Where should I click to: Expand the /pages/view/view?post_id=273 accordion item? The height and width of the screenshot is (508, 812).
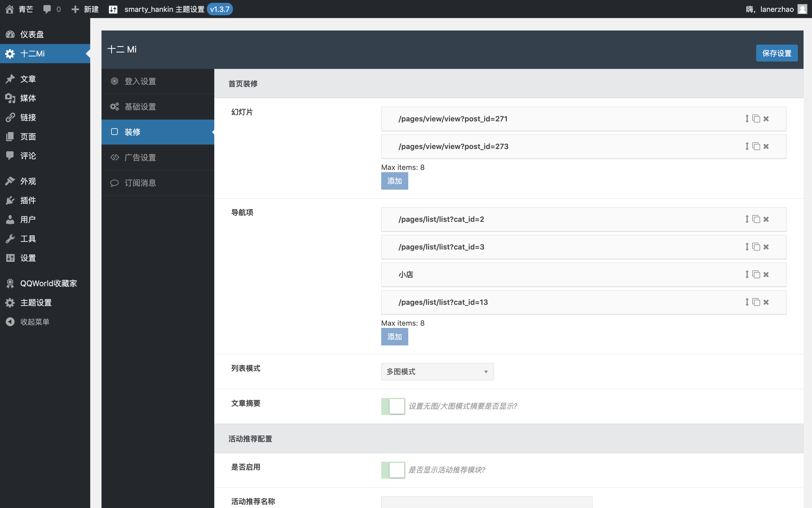click(x=584, y=146)
